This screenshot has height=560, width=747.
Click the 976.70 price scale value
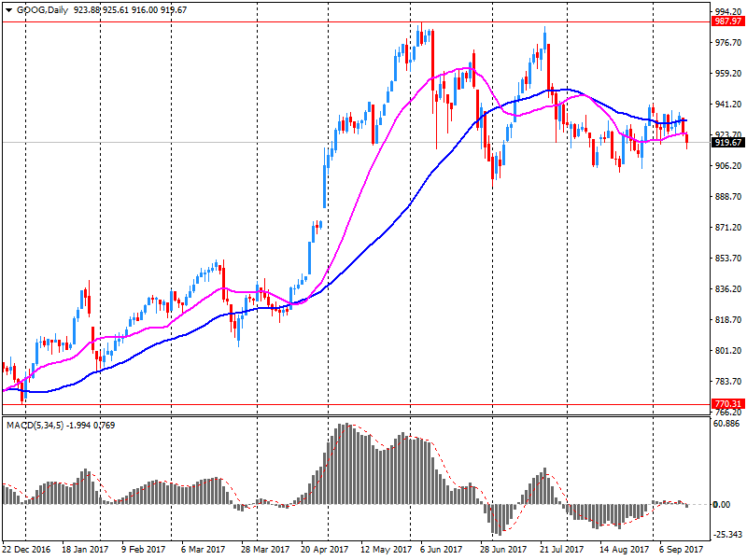point(728,43)
